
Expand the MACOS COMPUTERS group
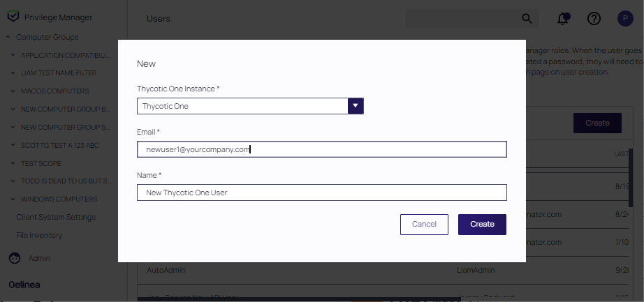[13, 91]
